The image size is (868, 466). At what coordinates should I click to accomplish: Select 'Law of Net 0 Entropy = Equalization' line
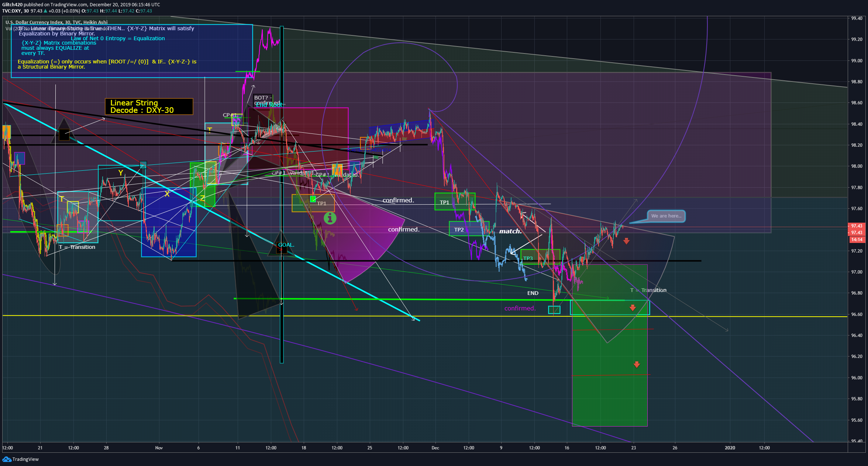pyautogui.click(x=118, y=38)
